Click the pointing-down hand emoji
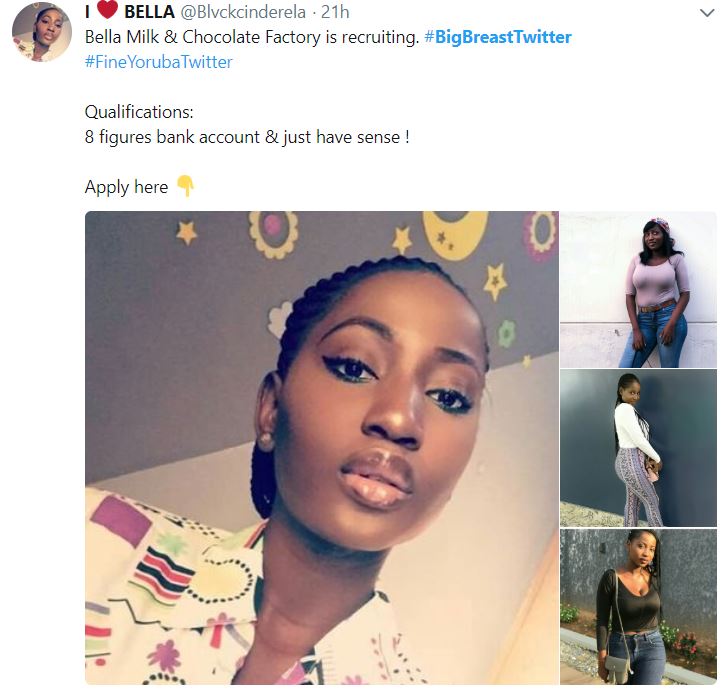 (184, 186)
